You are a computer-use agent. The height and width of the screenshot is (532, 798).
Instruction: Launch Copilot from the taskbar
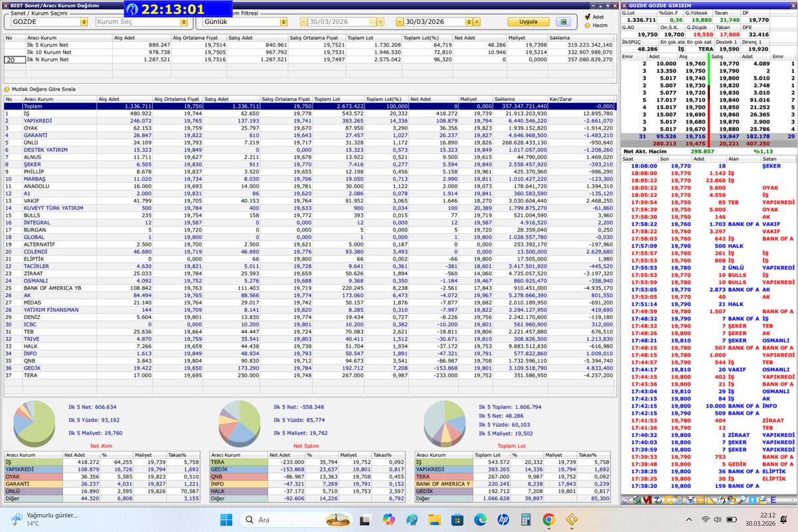tap(389, 519)
